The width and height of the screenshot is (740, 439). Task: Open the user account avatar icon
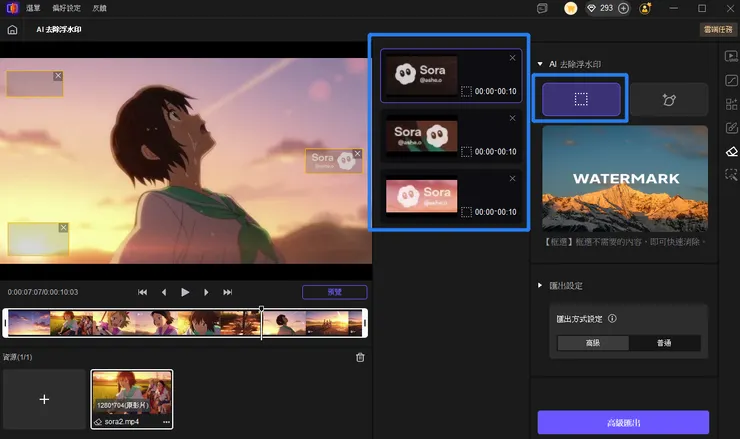[645, 8]
